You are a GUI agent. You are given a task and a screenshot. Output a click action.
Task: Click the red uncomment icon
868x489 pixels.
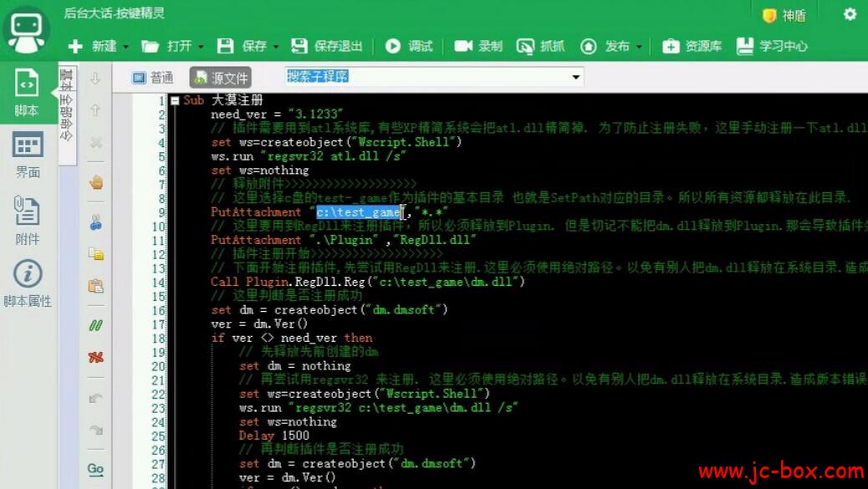click(x=96, y=358)
